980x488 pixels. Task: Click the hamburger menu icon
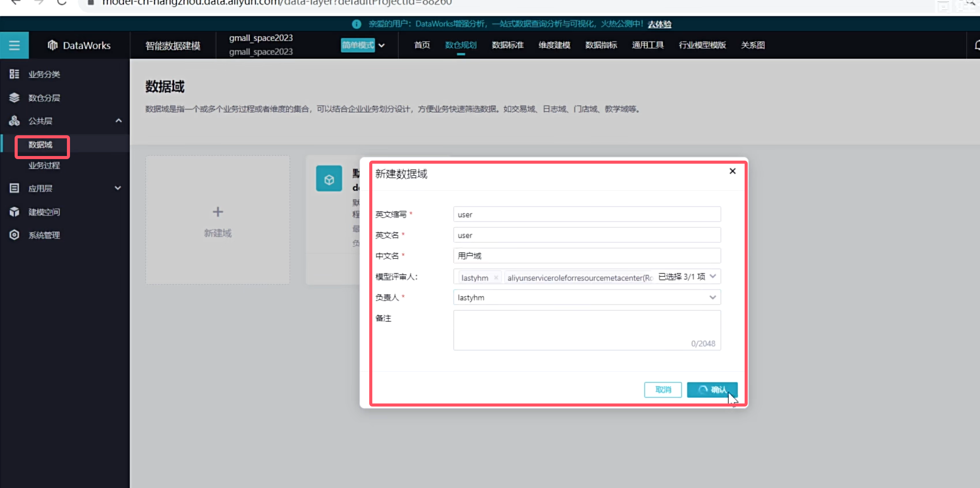pos(14,45)
